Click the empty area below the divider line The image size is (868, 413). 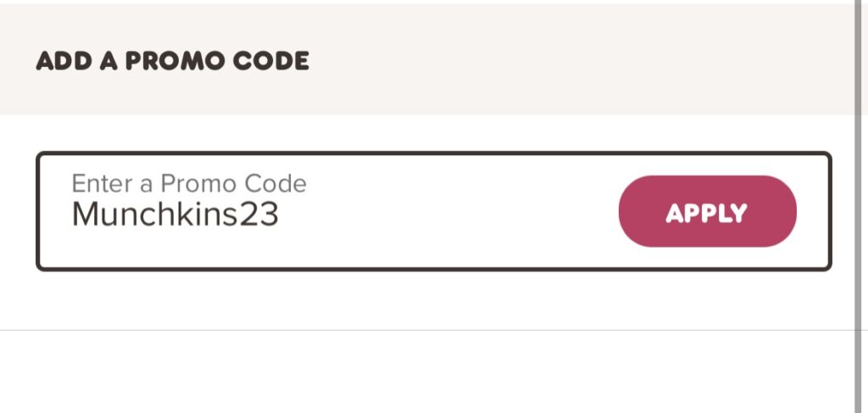pyautogui.click(x=426, y=372)
